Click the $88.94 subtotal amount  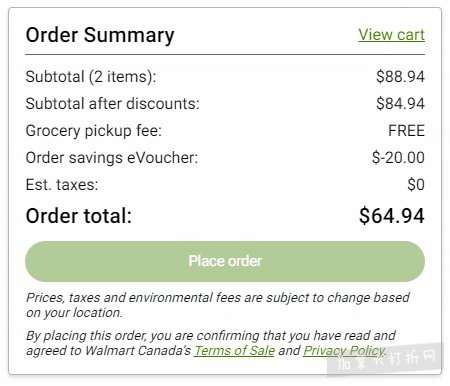(x=400, y=77)
